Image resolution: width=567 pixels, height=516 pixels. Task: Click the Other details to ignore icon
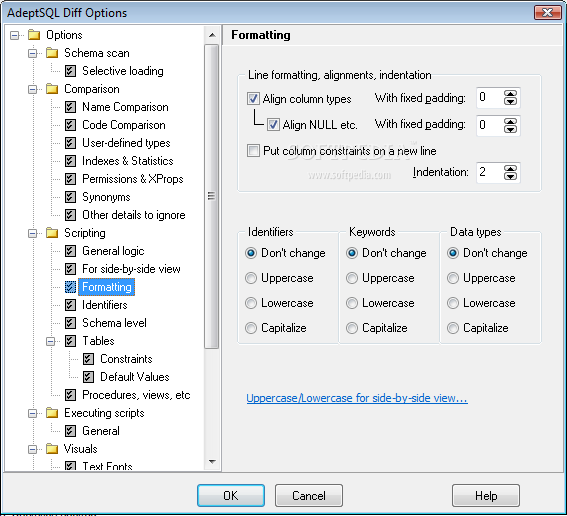pyautogui.click(x=70, y=215)
